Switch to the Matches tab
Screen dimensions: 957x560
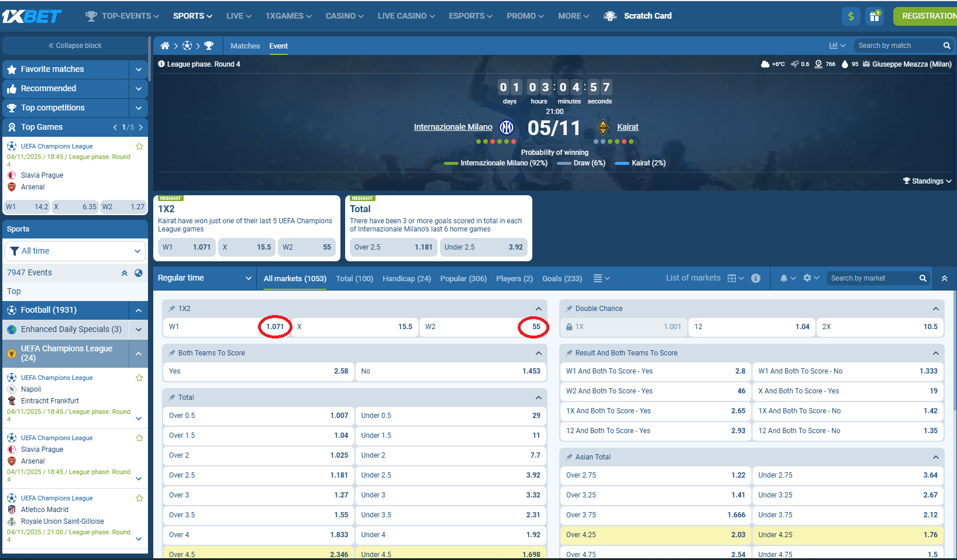click(245, 46)
